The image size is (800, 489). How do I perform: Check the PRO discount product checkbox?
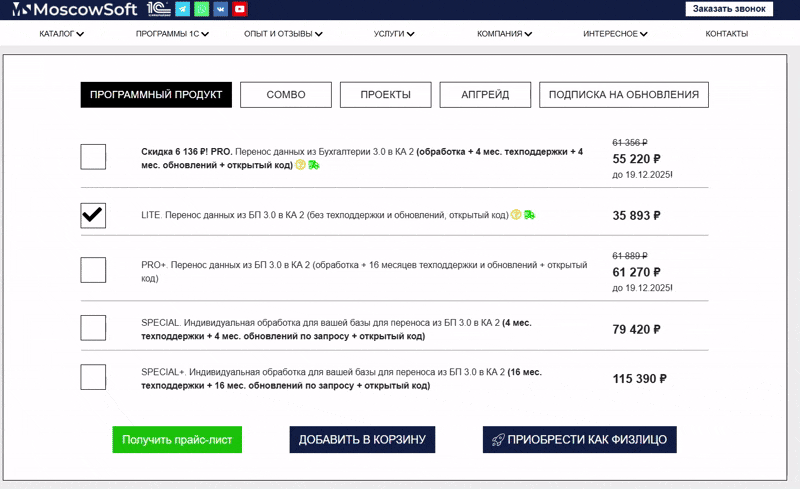[93, 157]
